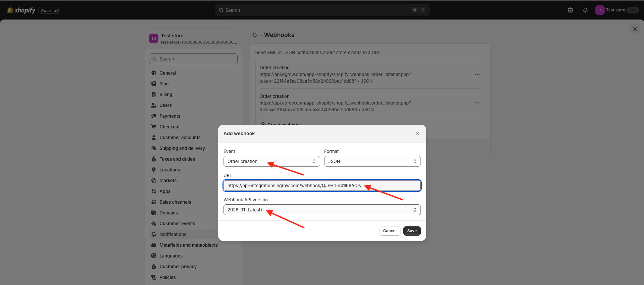This screenshot has width=644, height=285.
Task: Click the TS avatar in the top bar
Action: click(600, 10)
